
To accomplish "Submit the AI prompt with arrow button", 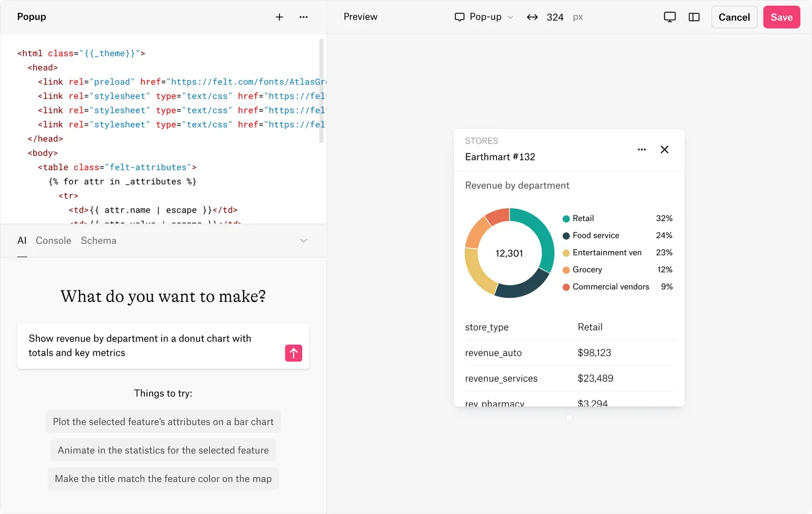I will tap(293, 353).
